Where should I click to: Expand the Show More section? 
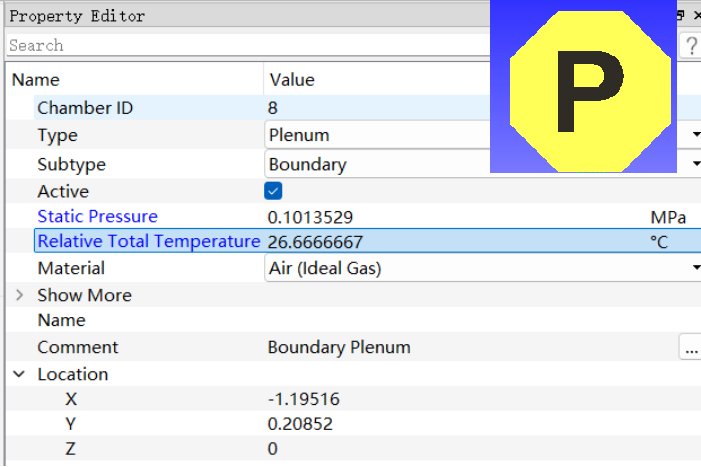(20, 295)
